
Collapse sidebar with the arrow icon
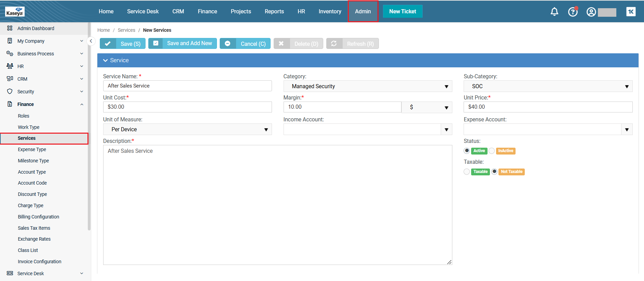pos(91,41)
